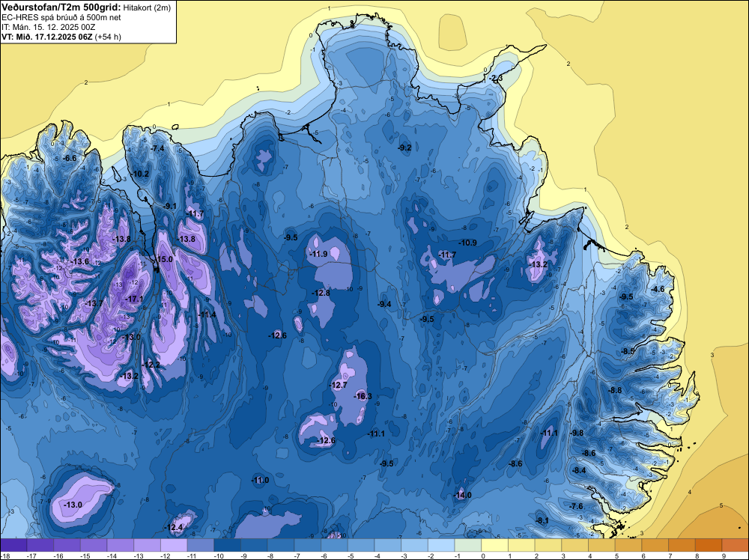This screenshot has width=749, height=560.
Task: Select the pale green legend swatch between -1 and 0
Action: coord(468,545)
